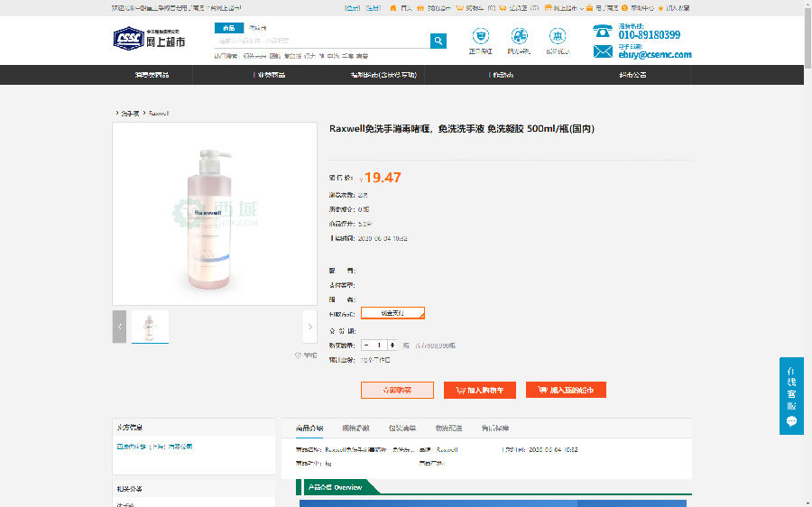The image size is (812, 507).
Task: Click the ebuy@csemc.com email link
Action: point(655,54)
